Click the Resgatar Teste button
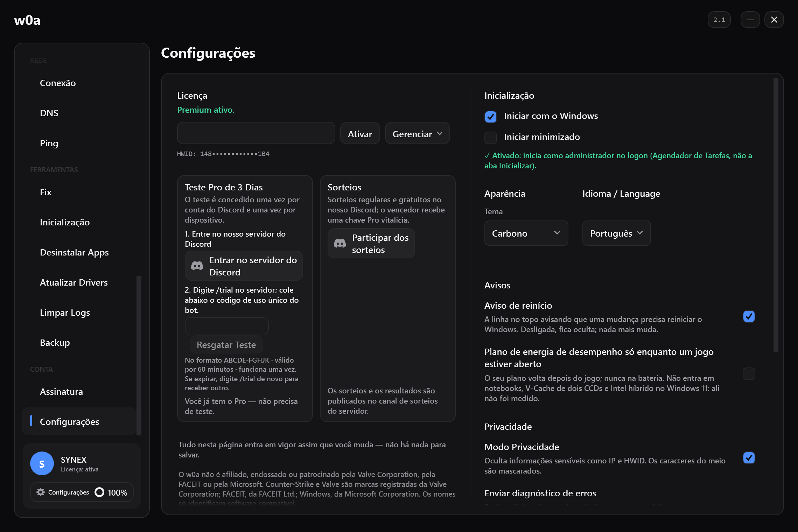 (226, 345)
